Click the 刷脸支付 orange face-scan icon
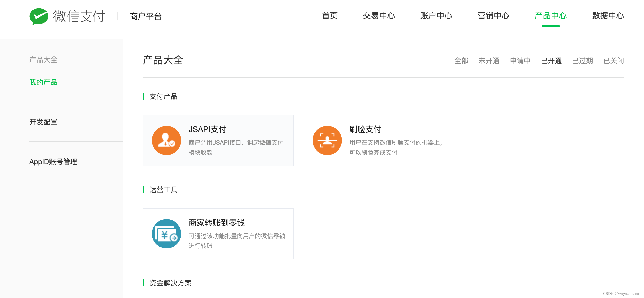644x298 pixels. pyautogui.click(x=327, y=140)
